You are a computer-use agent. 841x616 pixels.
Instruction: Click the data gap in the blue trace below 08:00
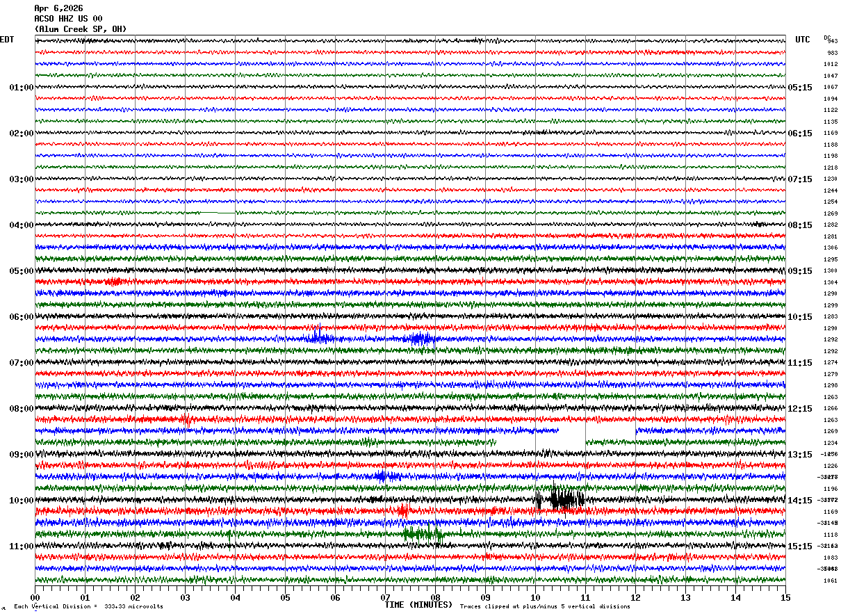pos(598,431)
